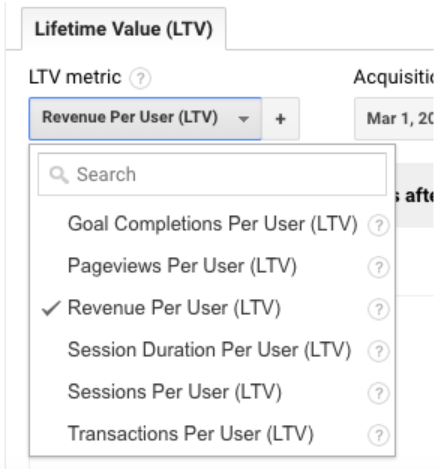Click help icon for Revenue Per User option
439x469 pixels.
pos(378,309)
